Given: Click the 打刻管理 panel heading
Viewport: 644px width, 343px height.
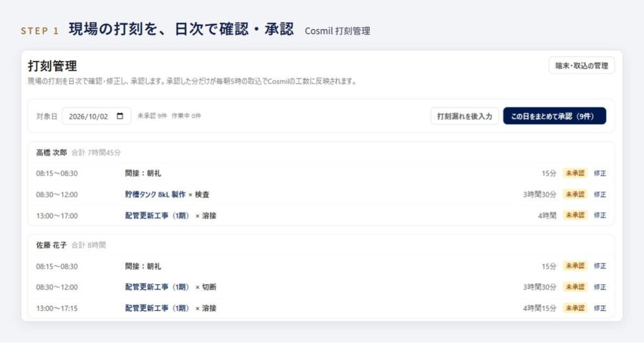Looking at the screenshot, I should (x=52, y=65).
